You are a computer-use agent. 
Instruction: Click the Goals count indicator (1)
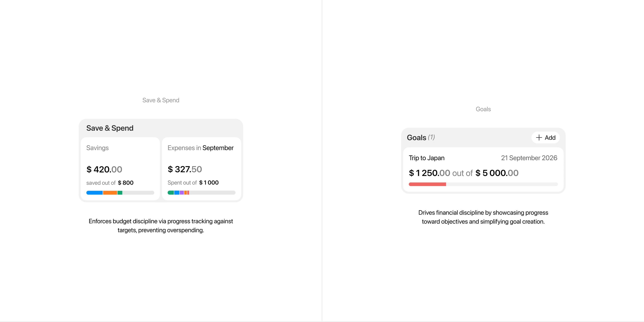pos(431,137)
